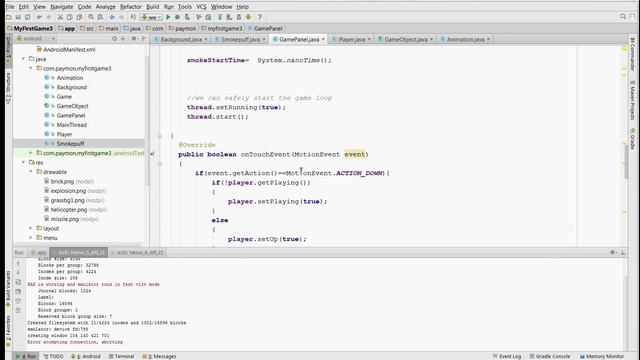Open the Terminal tool window button
This screenshot has width=640, height=360.
coord(121,356)
